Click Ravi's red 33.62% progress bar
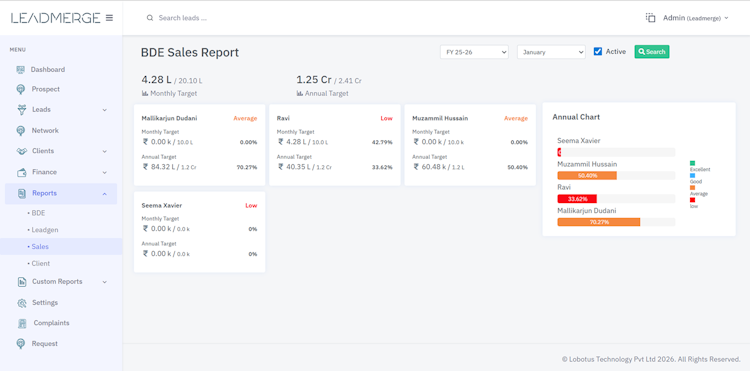Screen dimensions: 750x371 pyautogui.click(x=577, y=199)
